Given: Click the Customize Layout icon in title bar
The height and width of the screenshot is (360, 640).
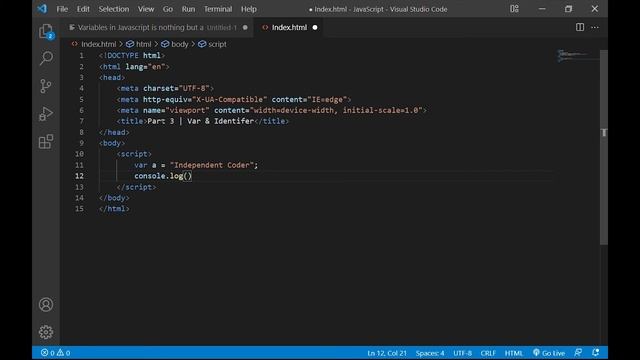Looking at the screenshot, I should click(514, 9).
